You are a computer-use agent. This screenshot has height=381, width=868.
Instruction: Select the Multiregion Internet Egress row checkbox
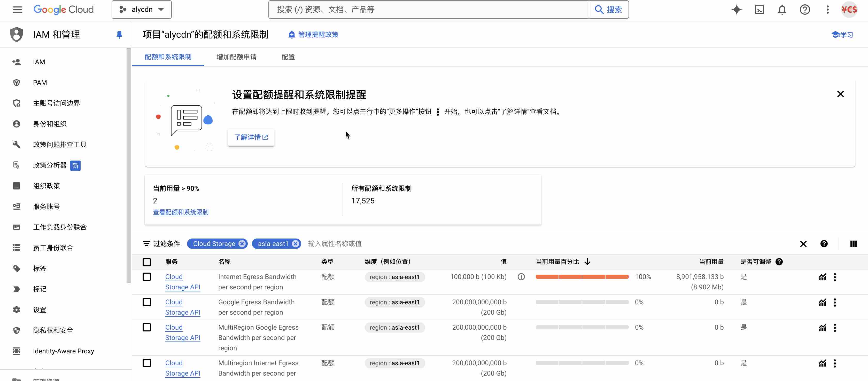tap(146, 363)
